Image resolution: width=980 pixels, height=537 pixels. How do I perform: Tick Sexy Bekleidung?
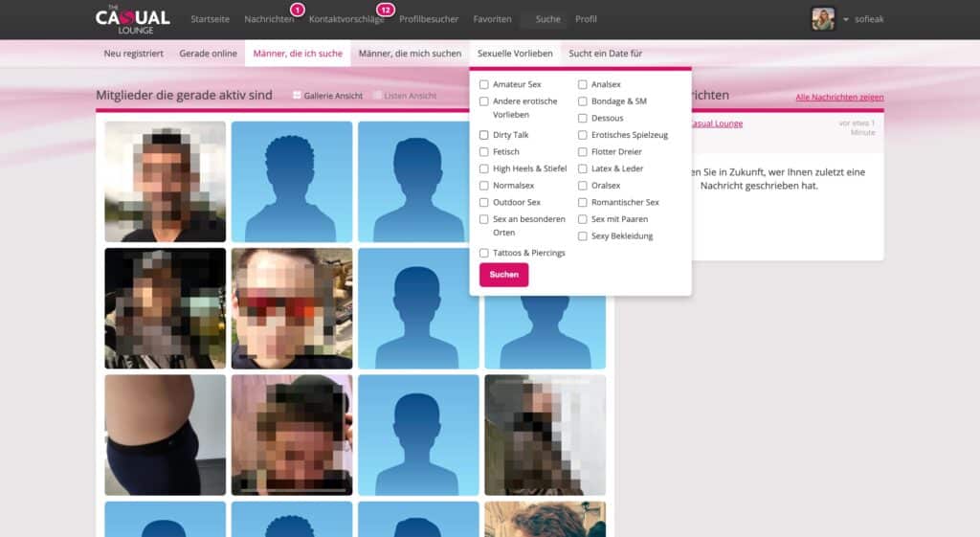(x=583, y=236)
